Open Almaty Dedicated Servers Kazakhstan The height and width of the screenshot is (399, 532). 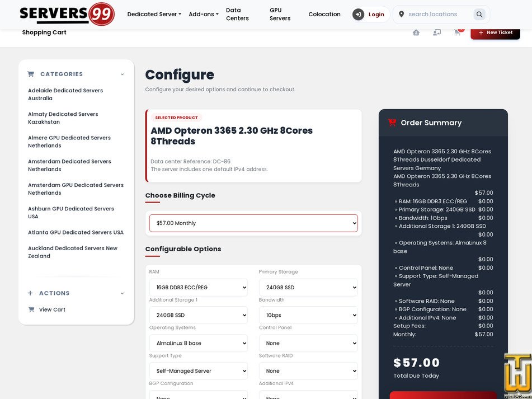(x=63, y=118)
